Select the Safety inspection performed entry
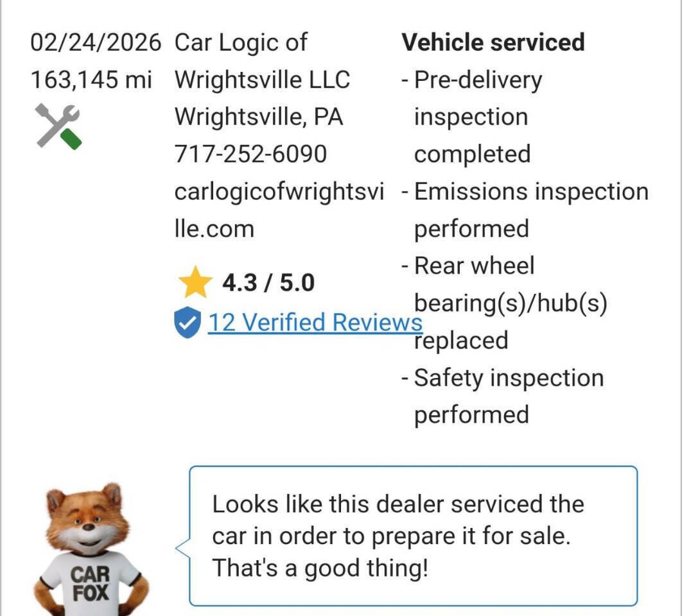The width and height of the screenshot is (682, 616). click(507, 396)
